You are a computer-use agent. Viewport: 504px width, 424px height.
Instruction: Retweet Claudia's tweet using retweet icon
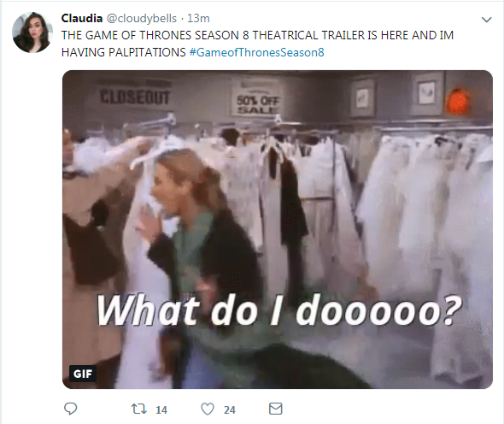click(139, 409)
